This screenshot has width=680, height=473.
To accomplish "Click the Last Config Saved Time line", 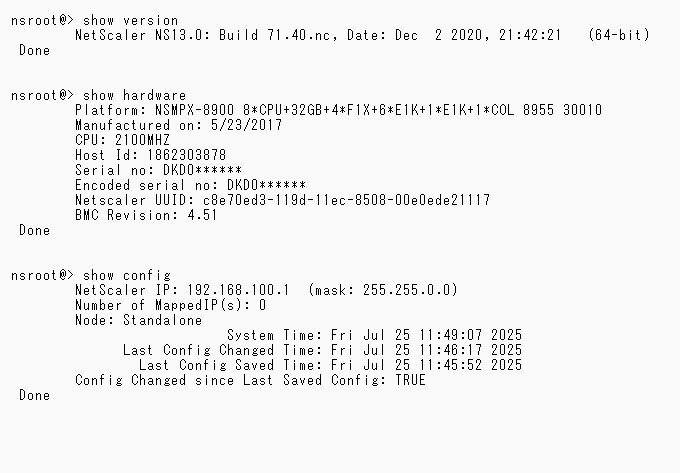I will coord(330,365).
